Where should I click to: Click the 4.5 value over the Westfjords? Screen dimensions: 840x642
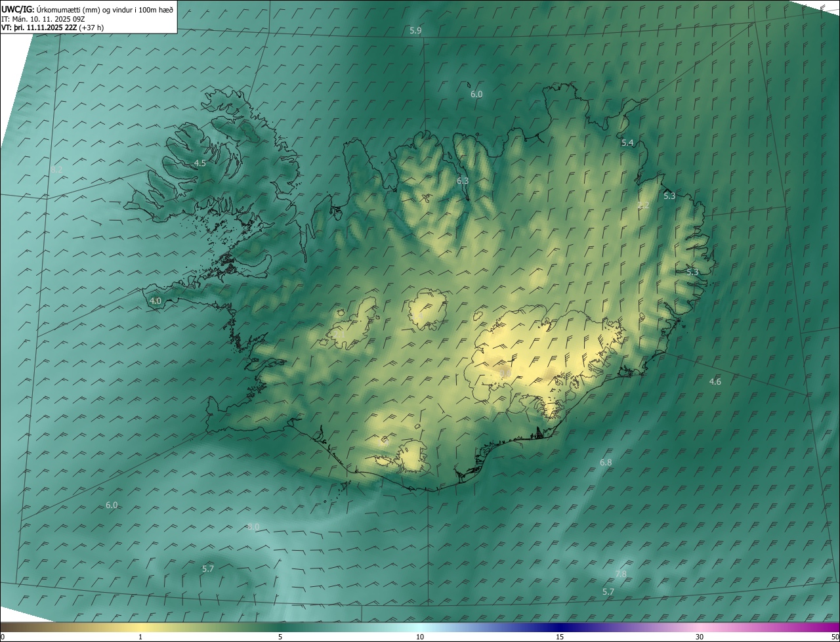(200, 163)
